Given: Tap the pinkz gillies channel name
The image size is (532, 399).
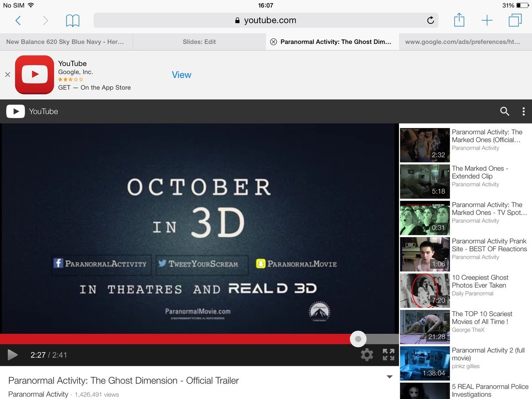Looking at the screenshot, I should pyautogui.click(x=465, y=366).
